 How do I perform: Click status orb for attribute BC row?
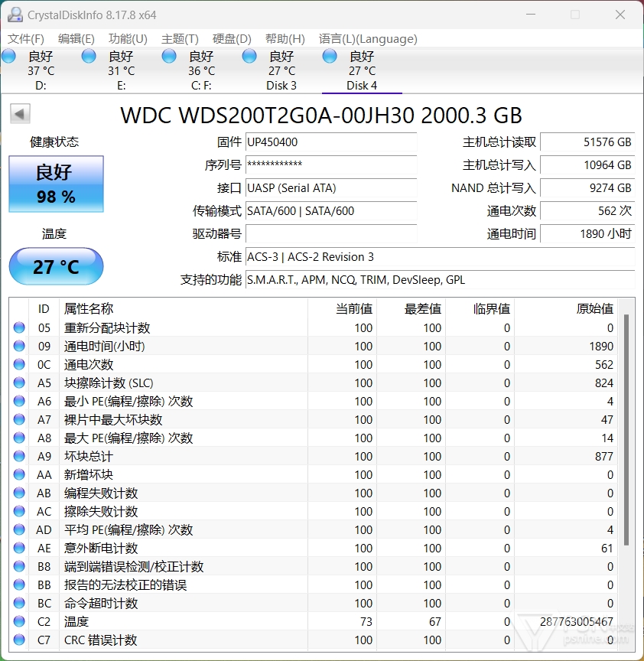click(19, 604)
